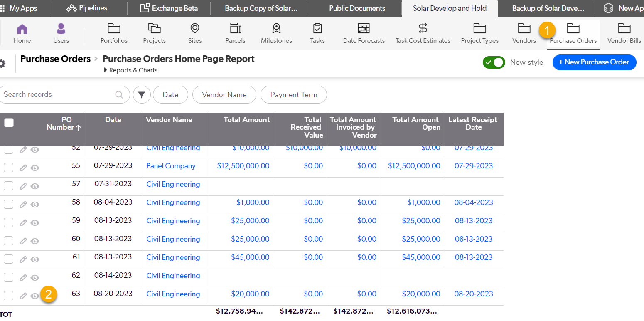Viewport: 644px width, 321px height.
Task: Check the select-all header checkbox
Action: pyautogui.click(x=9, y=123)
